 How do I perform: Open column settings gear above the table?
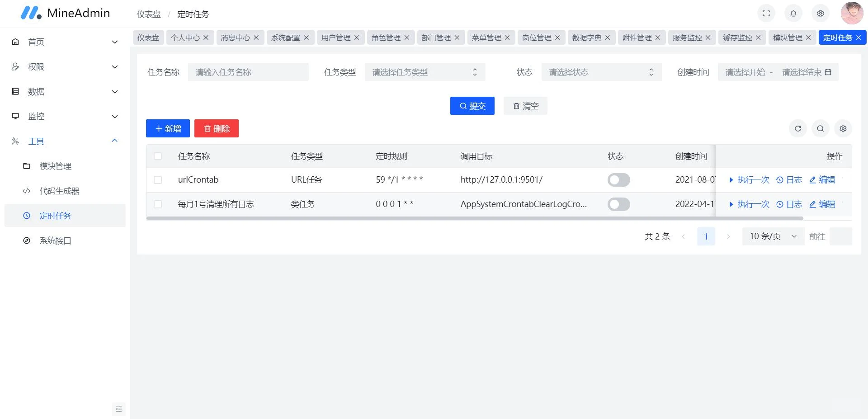point(843,128)
